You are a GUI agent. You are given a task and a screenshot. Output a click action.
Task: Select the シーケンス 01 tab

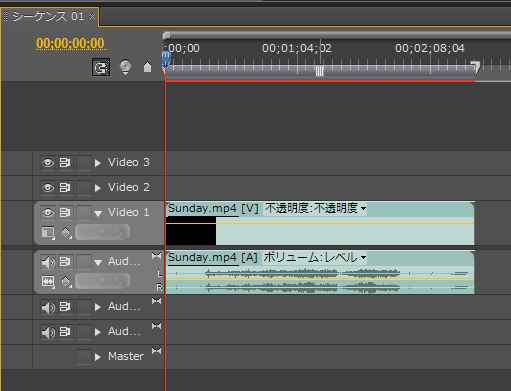48,16
